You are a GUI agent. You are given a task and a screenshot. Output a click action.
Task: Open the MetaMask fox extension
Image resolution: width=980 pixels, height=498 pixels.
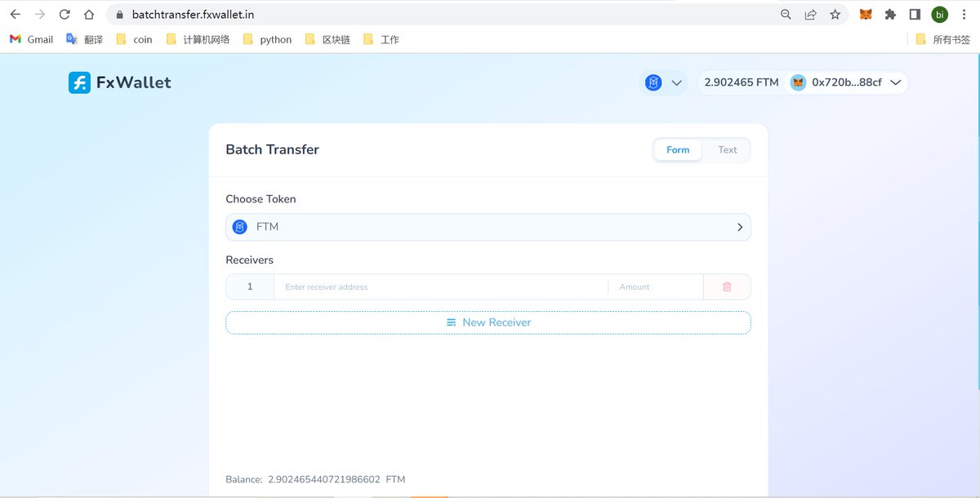click(866, 15)
